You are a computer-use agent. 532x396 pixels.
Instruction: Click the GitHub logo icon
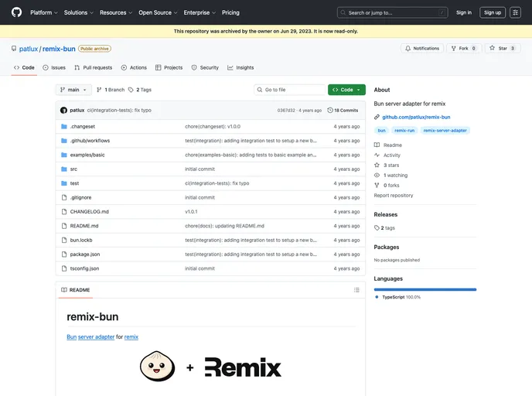click(x=16, y=12)
